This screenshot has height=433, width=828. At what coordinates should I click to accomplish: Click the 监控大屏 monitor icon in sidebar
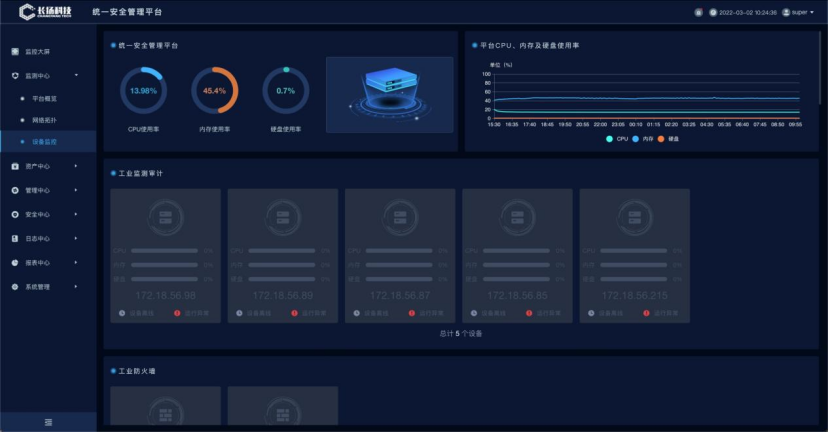15,51
